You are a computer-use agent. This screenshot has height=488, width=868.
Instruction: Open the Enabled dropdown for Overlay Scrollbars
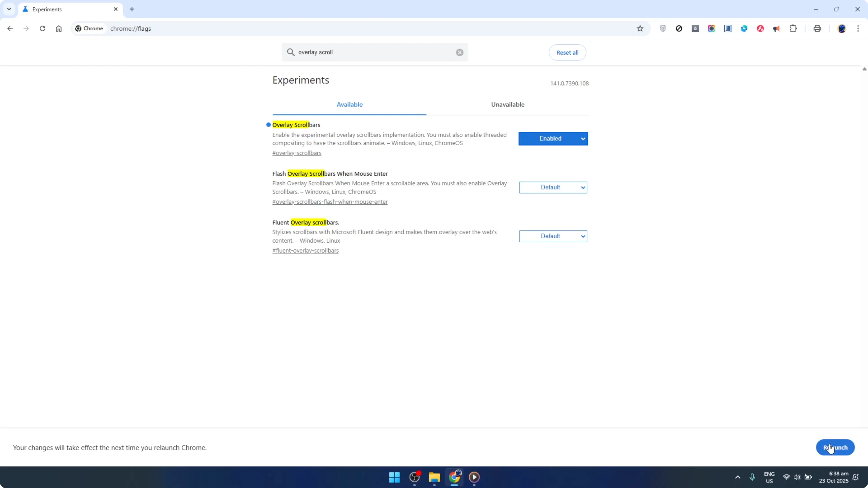553,138
